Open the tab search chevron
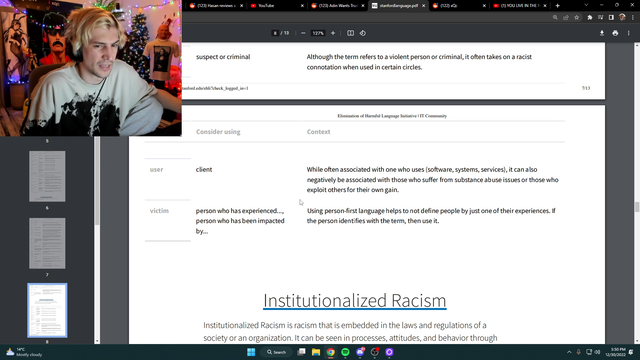640x360 pixels. (586, 5)
